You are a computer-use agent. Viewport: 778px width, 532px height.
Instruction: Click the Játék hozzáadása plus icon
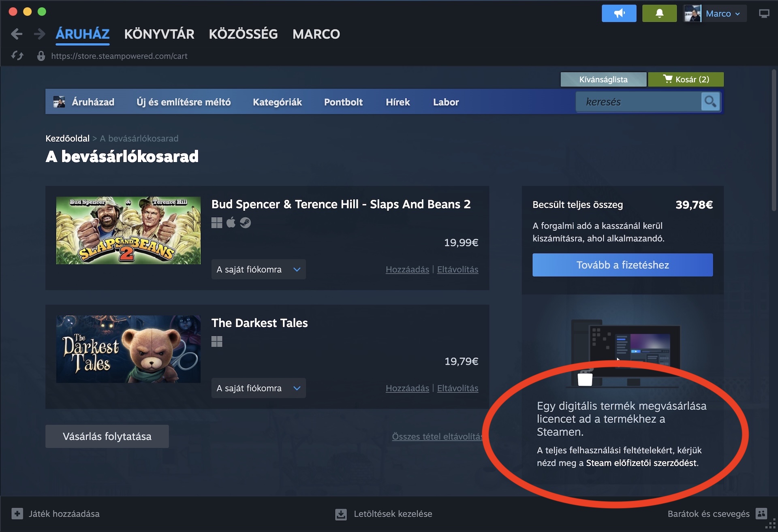pyautogui.click(x=17, y=514)
